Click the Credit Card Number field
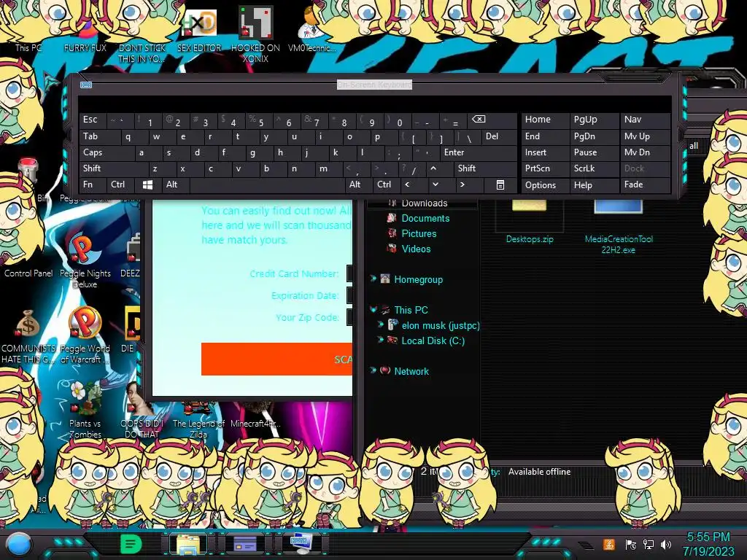Image resolution: width=747 pixels, height=560 pixels. click(349, 273)
